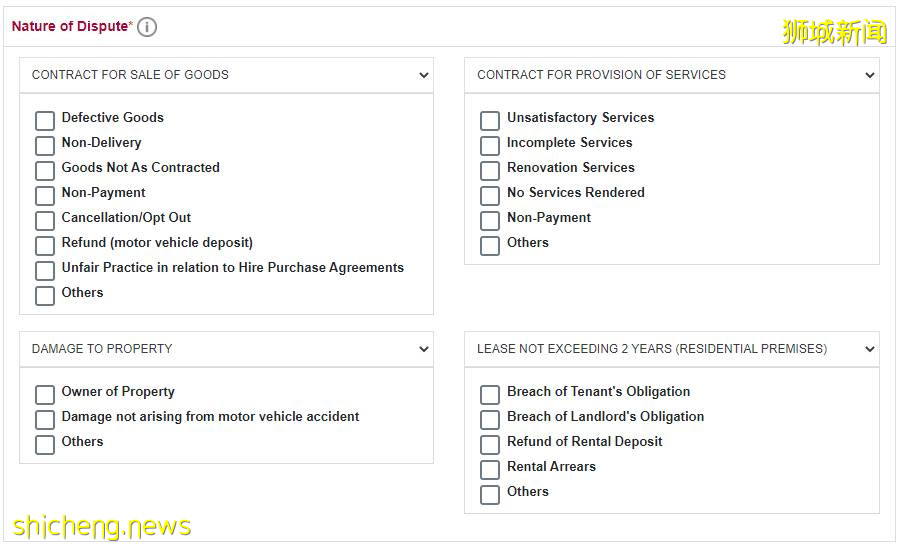Check the Defective Goods checkbox

45,121
